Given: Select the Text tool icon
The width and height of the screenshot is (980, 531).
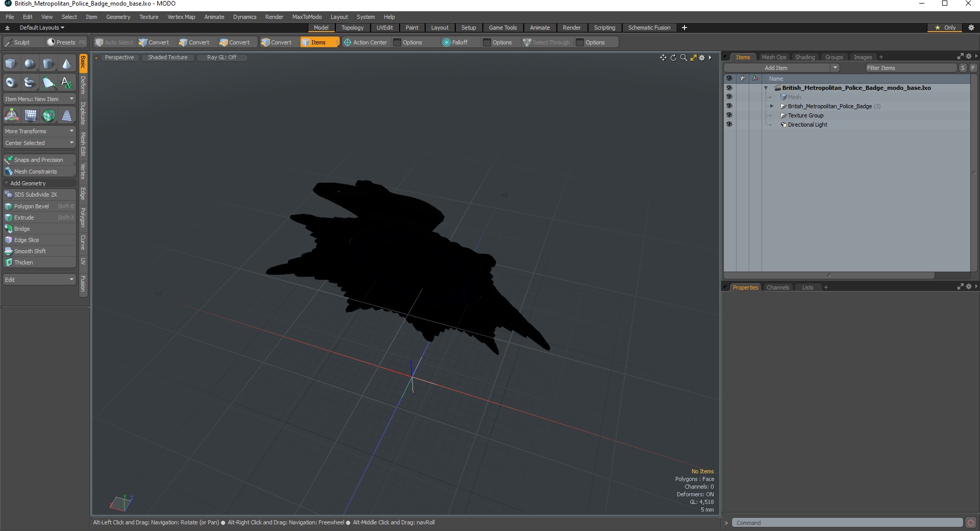Looking at the screenshot, I should tap(66, 82).
